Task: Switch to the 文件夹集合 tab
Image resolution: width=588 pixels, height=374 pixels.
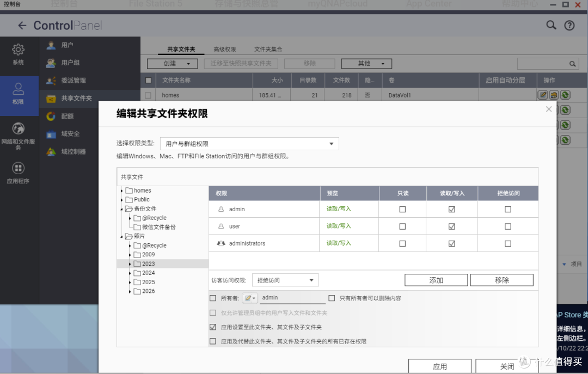Action: click(268, 49)
